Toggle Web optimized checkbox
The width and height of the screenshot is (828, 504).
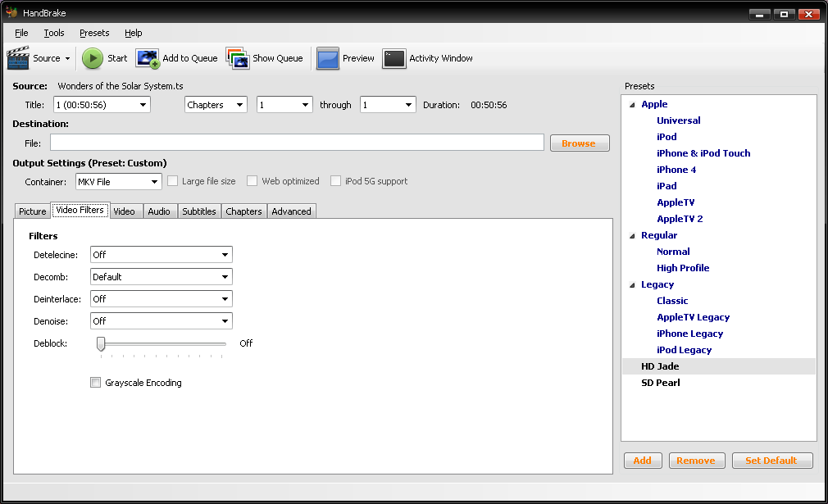252,181
